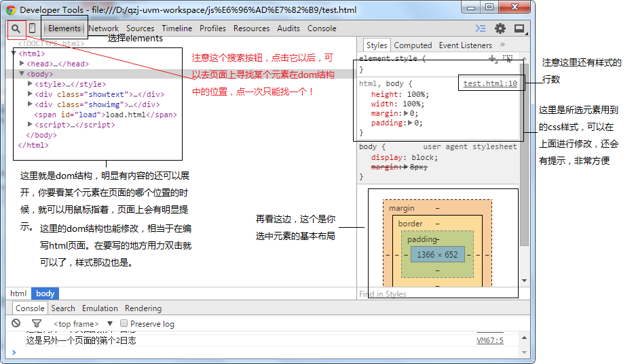This screenshot has width=636, height=364.
Task: Click the console scroll up arrow
Action: pos(525,338)
